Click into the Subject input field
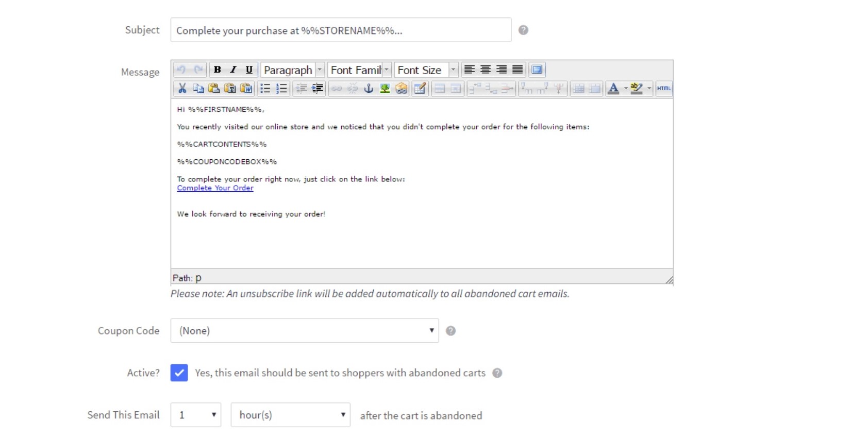Viewport: 868px width, 436px height. click(340, 30)
